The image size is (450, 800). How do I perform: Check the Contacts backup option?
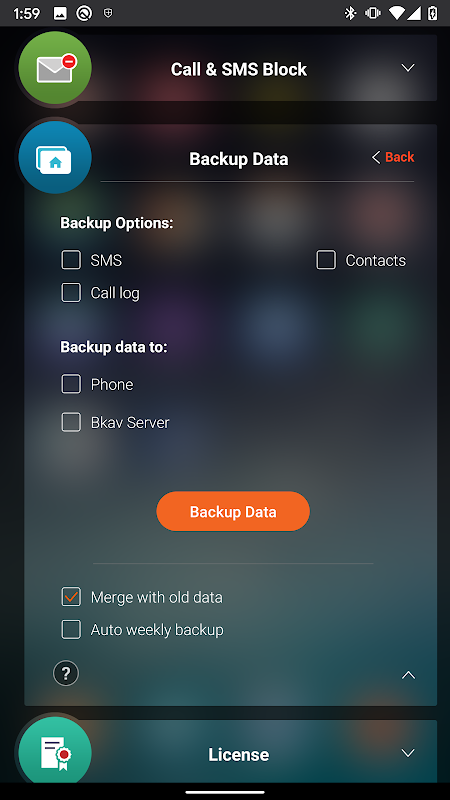(326, 260)
